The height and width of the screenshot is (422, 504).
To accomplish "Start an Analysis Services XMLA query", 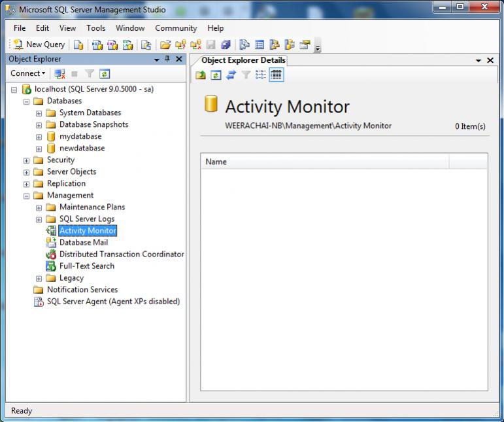I will [x=127, y=44].
